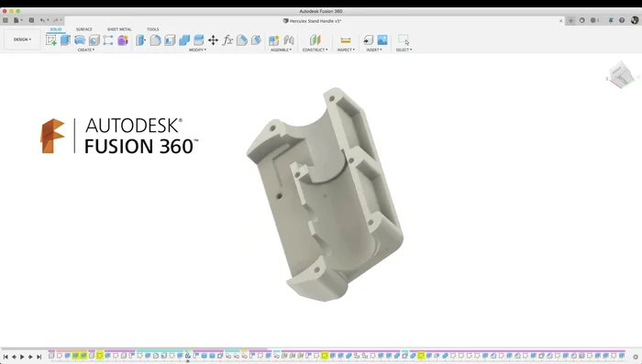
Task: Switch to the SOLID tab
Action: click(x=56, y=29)
